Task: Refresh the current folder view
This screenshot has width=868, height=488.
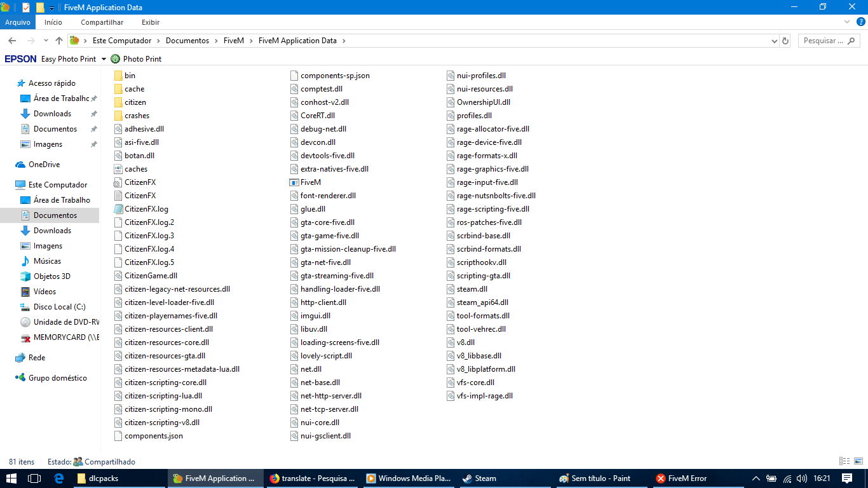Action: [785, 41]
